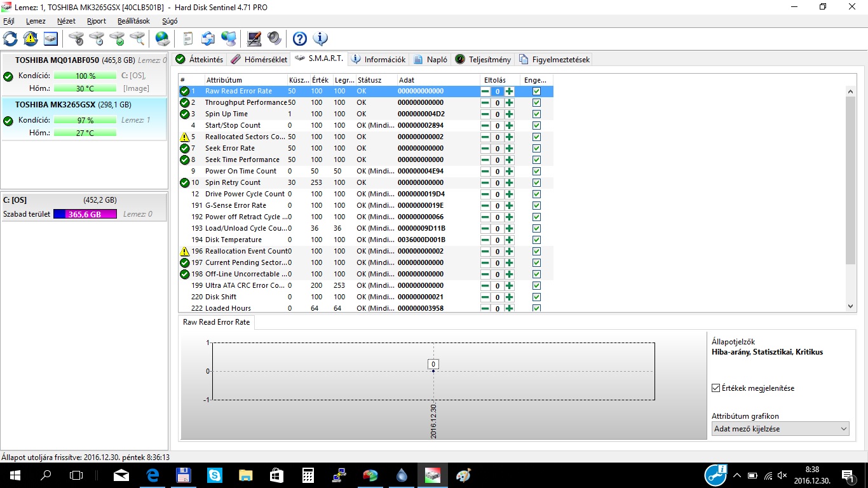Toggle the Spin Up Time enable checkbox

pos(536,114)
